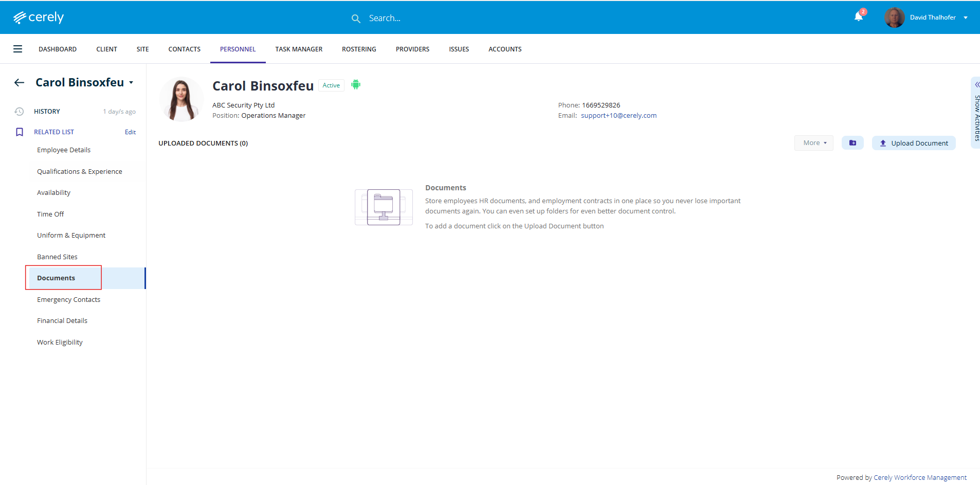980x485 pixels.
Task: Expand the David Thalhofer user menu
Action: [966, 17]
